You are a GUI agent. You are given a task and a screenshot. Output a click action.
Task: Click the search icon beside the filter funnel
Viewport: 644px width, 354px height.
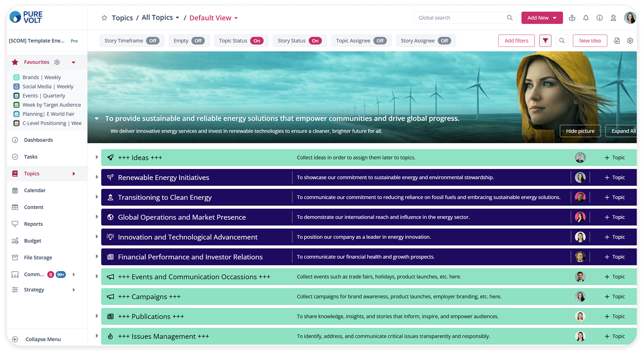[x=562, y=41]
